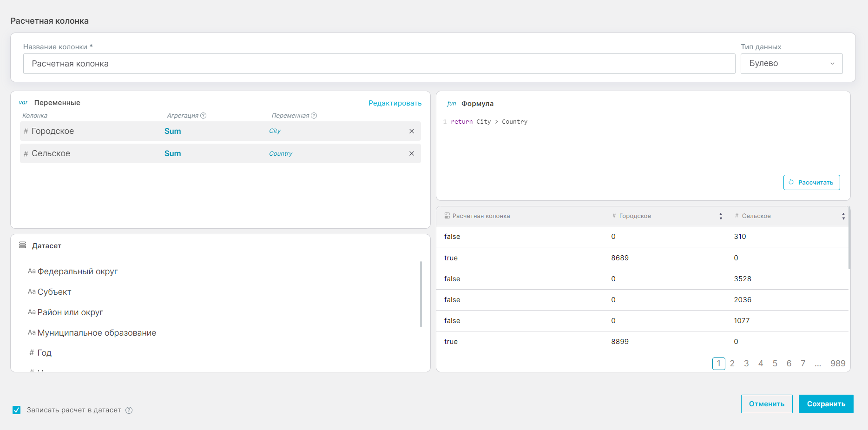Open the Тип данных dropdown

pyautogui.click(x=791, y=64)
